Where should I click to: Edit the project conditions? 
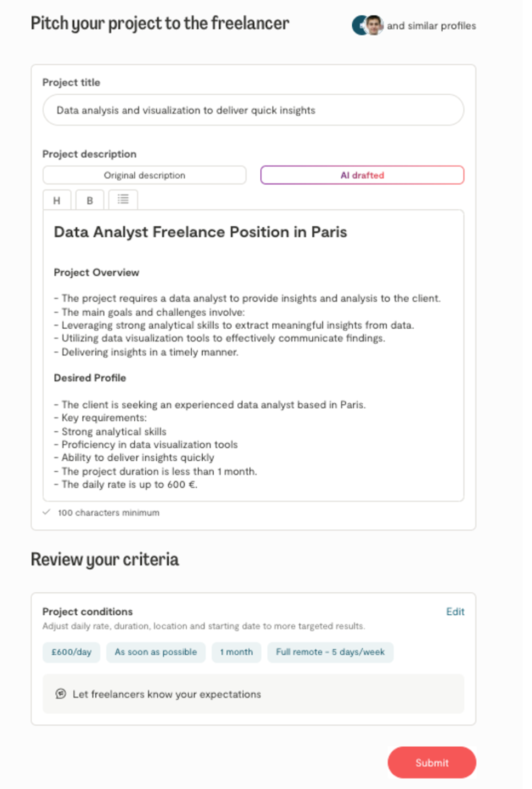coord(455,611)
